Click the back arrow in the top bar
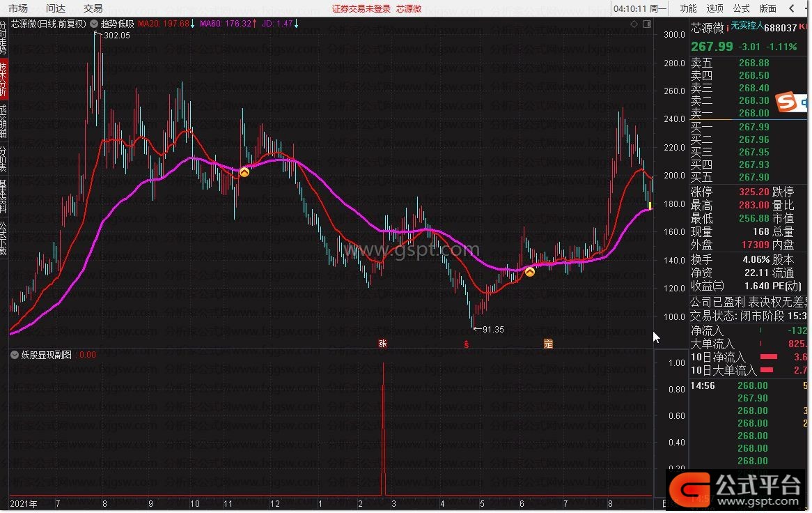Screen dimensions: 812x513 pos(792,8)
